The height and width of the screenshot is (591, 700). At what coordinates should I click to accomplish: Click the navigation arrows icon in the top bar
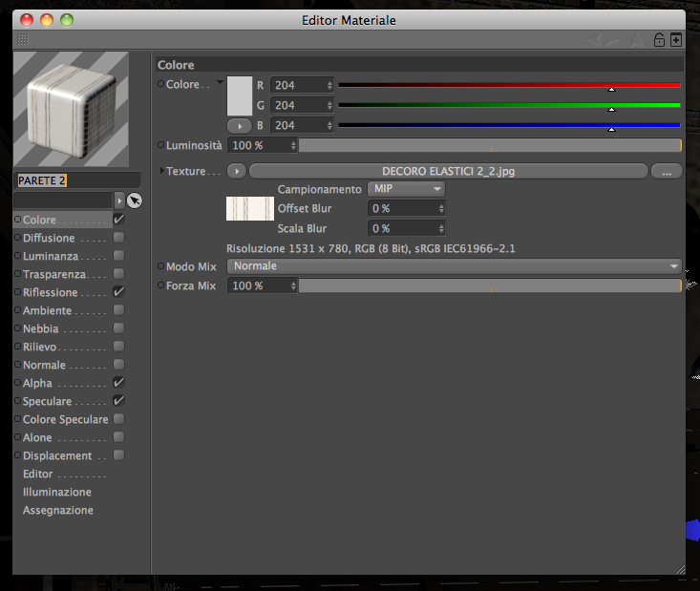[x=603, y=40]
